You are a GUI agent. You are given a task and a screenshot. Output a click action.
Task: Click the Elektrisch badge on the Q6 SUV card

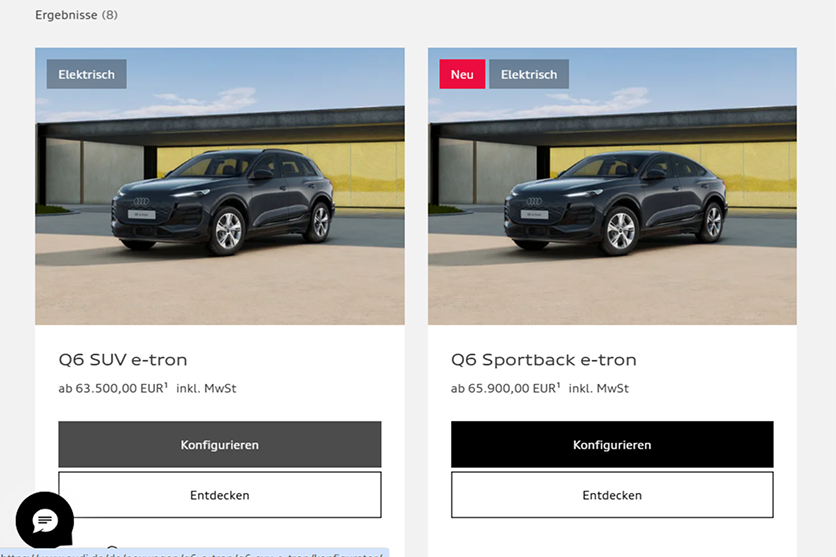tap(86, 74)
